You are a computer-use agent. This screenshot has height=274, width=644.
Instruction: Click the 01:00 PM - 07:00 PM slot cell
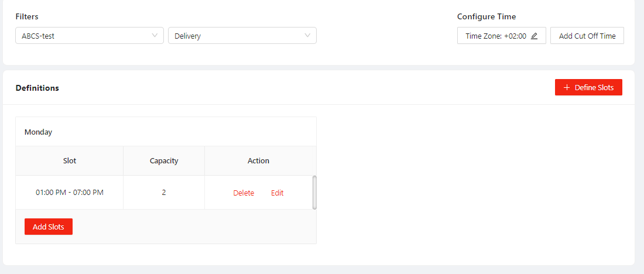pyautogui.click(x=70, y=192)
